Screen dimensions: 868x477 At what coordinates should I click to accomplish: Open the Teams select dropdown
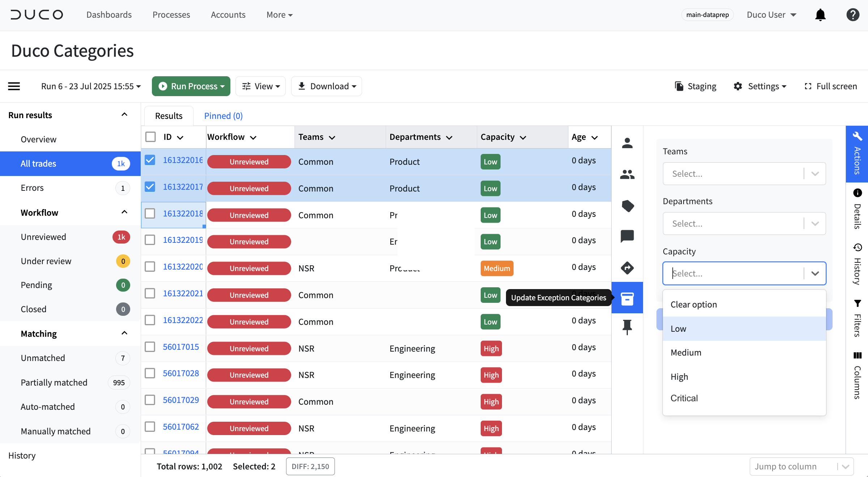point(744,174)
